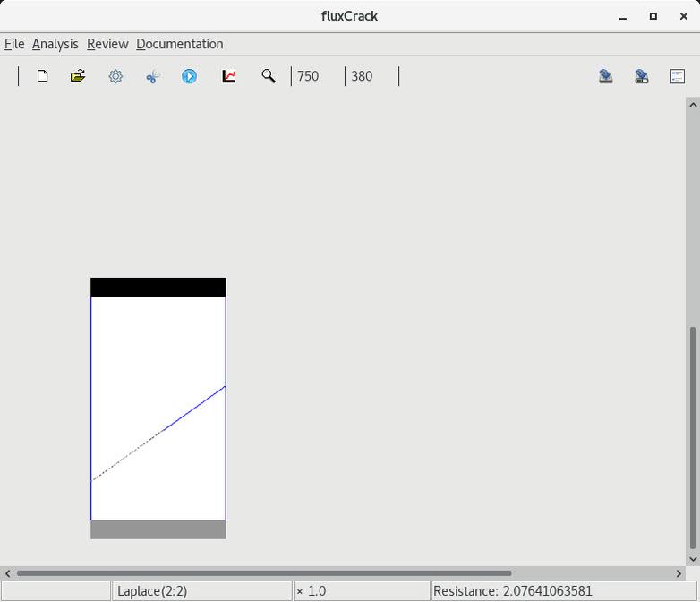
Task: Click the toolbar field showing 750
Action: pos(317,76)
